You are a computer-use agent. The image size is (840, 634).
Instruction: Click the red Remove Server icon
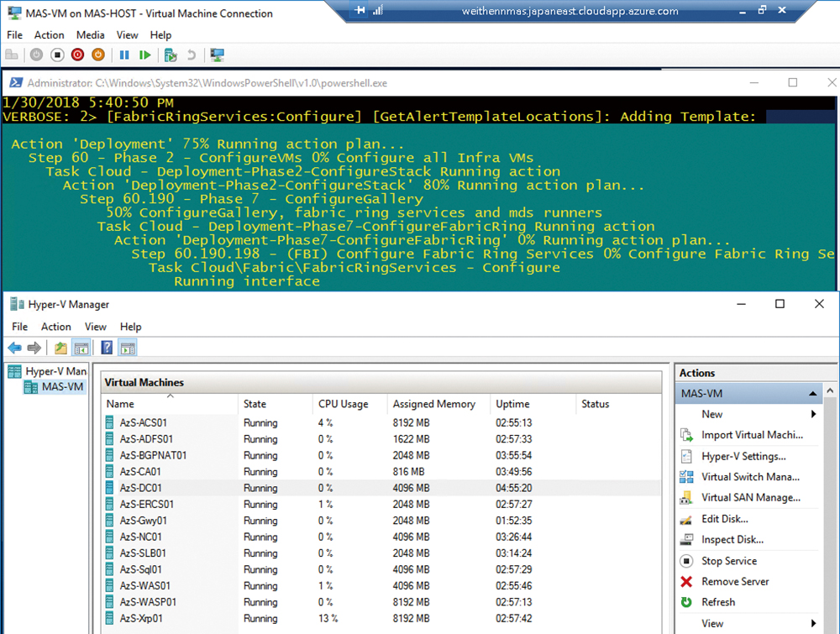(x=686, y=582)
